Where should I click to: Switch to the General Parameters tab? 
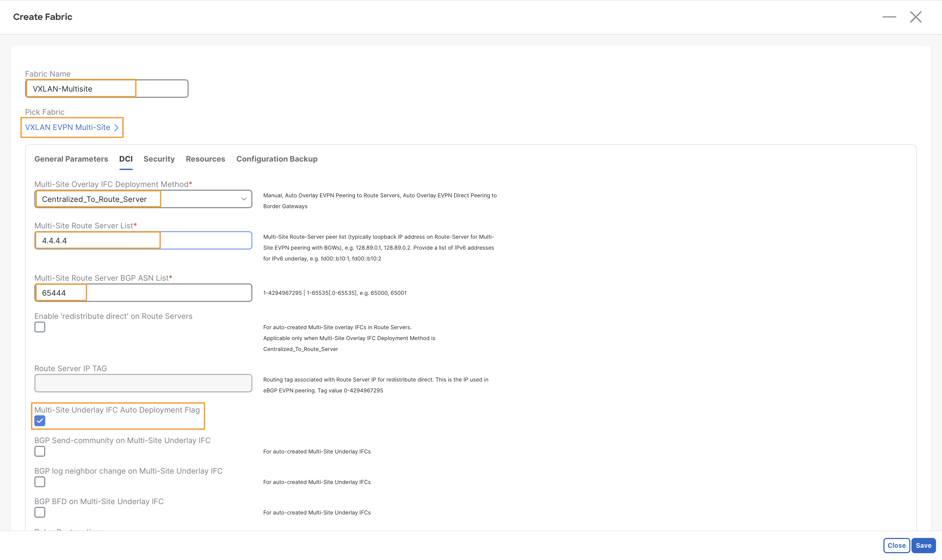tap(71, 159)
